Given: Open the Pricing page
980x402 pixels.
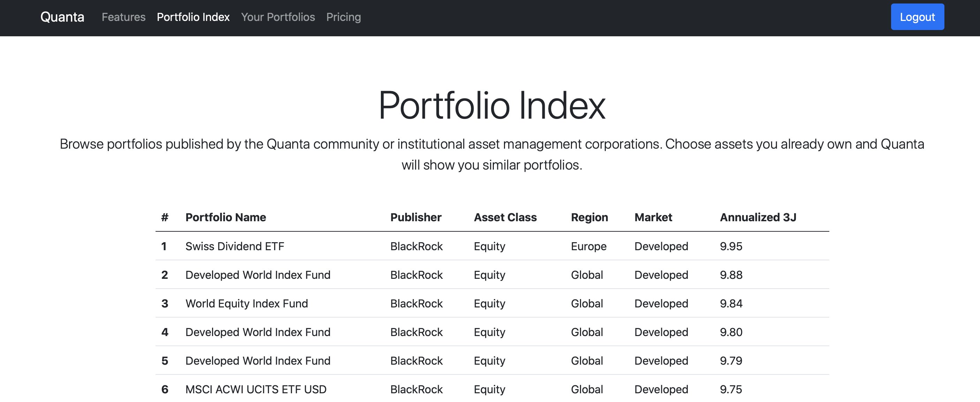Looking at the screenshot, I should click(x=344, y=17).
